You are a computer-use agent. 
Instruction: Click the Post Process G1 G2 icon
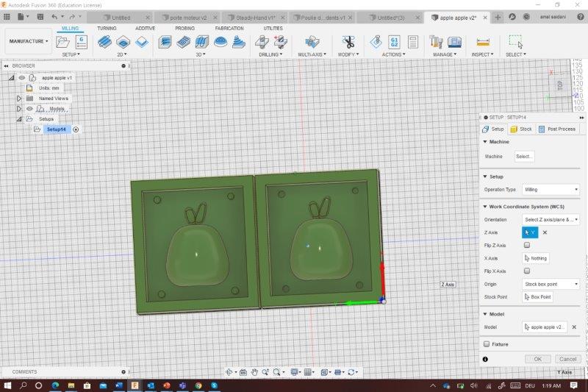point(394,42)
